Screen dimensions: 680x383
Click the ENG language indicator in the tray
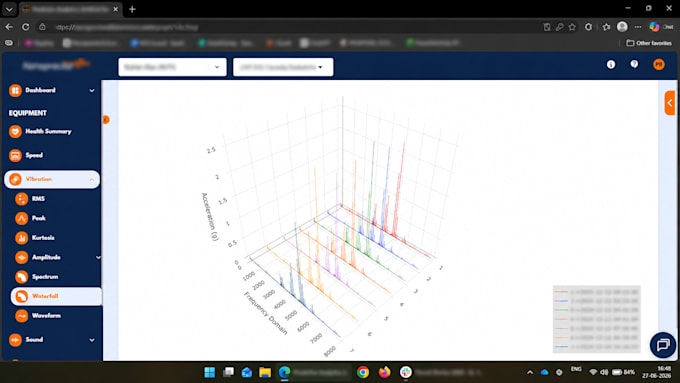tap(576, 369)
